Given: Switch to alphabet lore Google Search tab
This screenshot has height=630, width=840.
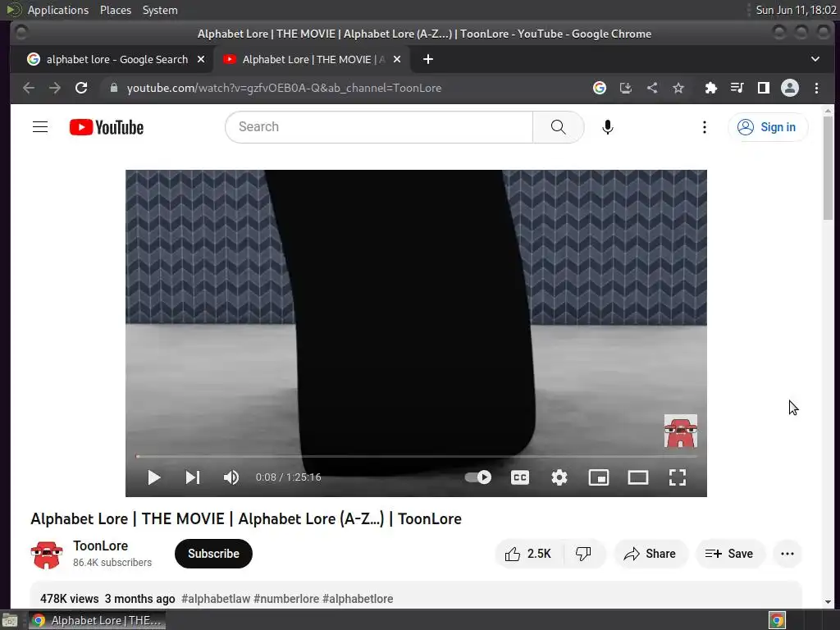Looking at the screenshot, I should [116, 59].
